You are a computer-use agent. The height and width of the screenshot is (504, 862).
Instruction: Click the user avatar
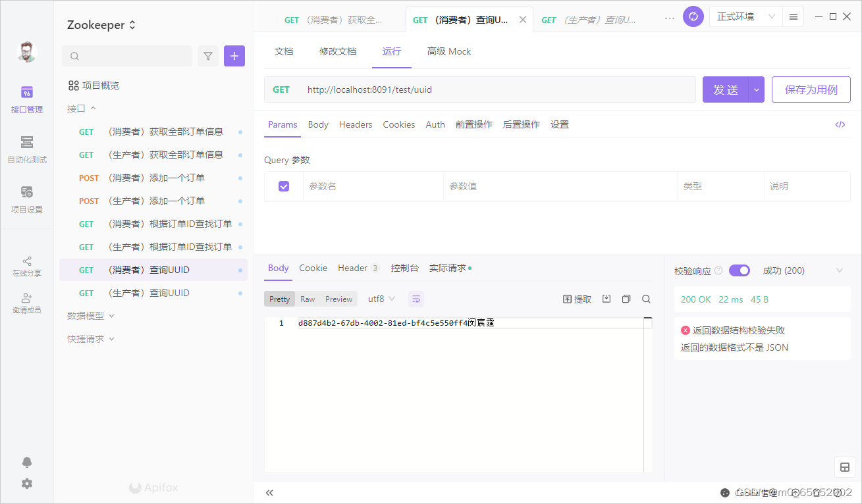tap(27, 52)
